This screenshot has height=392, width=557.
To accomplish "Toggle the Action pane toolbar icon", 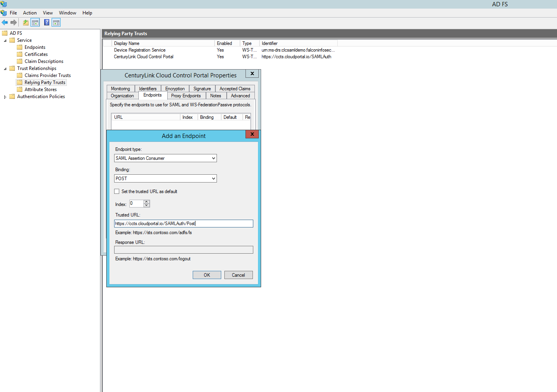I will click(56, 23).
